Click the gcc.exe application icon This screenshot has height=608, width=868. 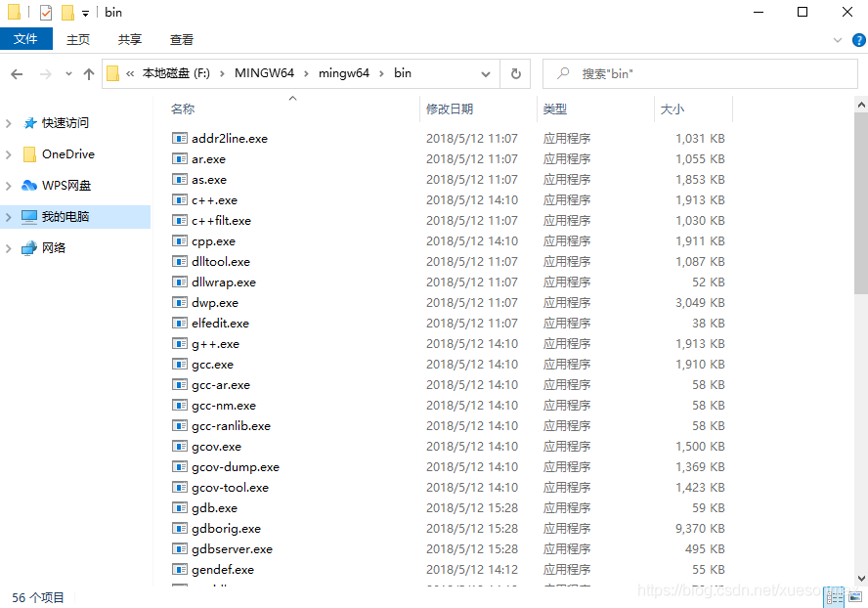179,365
